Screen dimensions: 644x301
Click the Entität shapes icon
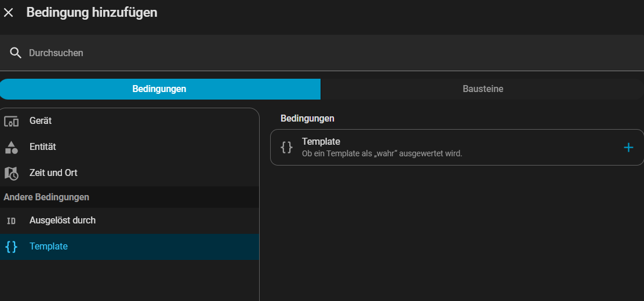(x=12, y=147)
